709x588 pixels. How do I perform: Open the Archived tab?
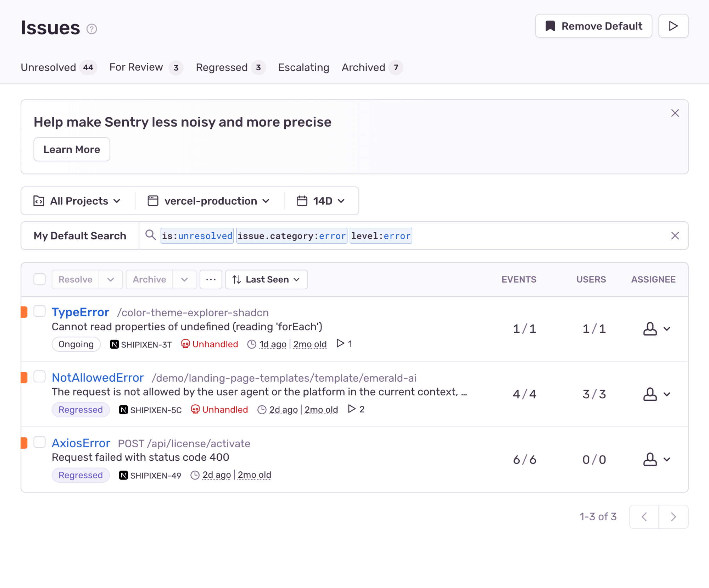(363, 67)
